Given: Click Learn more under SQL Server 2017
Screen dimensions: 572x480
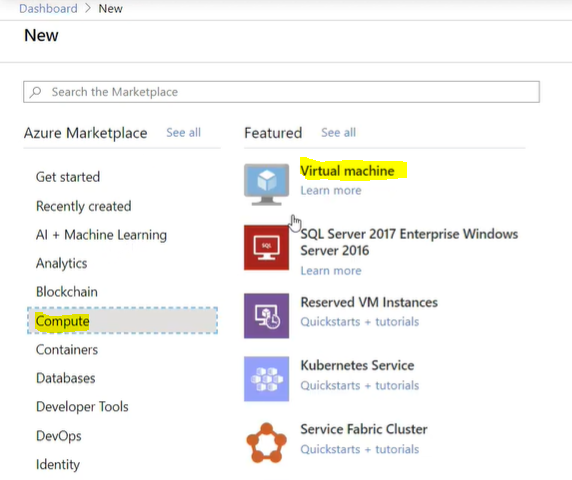Looking at the screenshot, I should point(331,271).
